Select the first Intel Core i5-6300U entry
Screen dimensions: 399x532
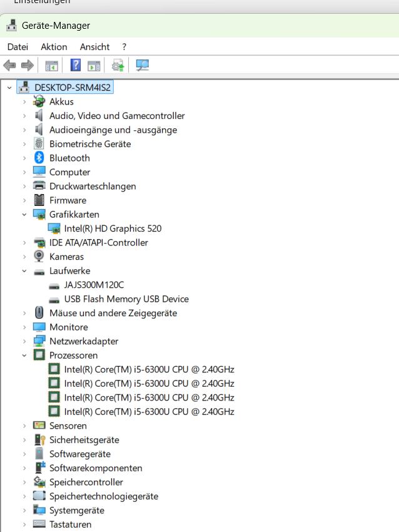tap(149, 369)
